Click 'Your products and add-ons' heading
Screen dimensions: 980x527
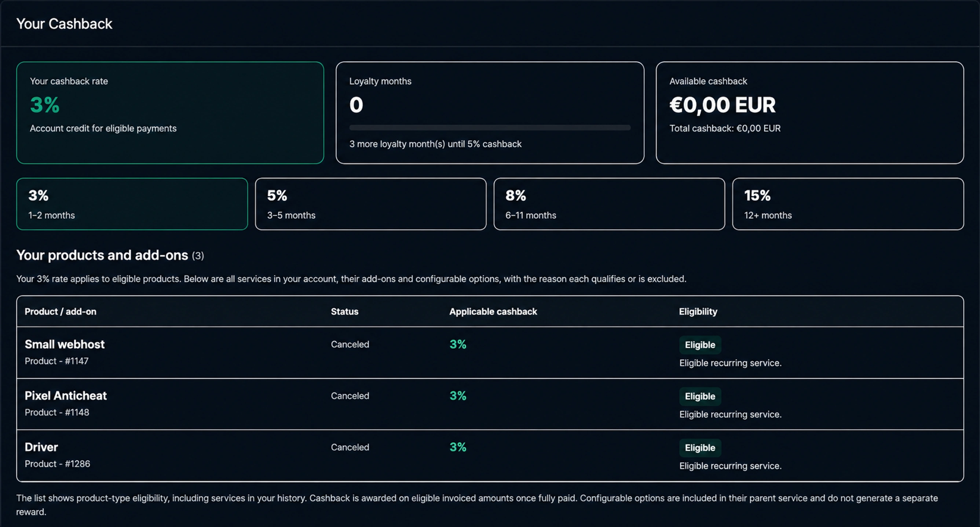click(102, 255)
